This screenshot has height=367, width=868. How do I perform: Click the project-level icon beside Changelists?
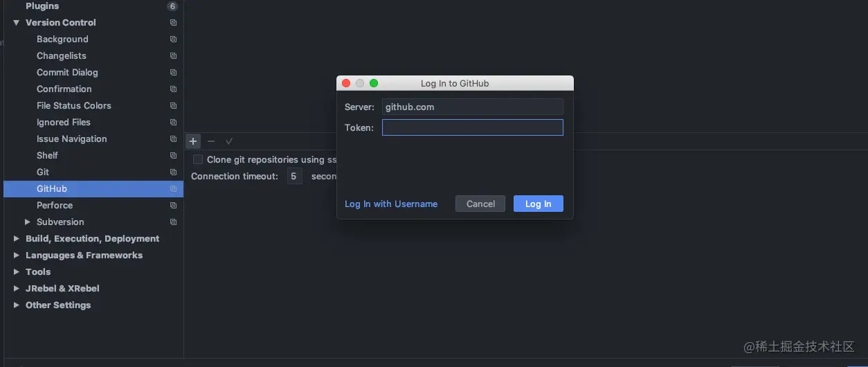[173, 56]
